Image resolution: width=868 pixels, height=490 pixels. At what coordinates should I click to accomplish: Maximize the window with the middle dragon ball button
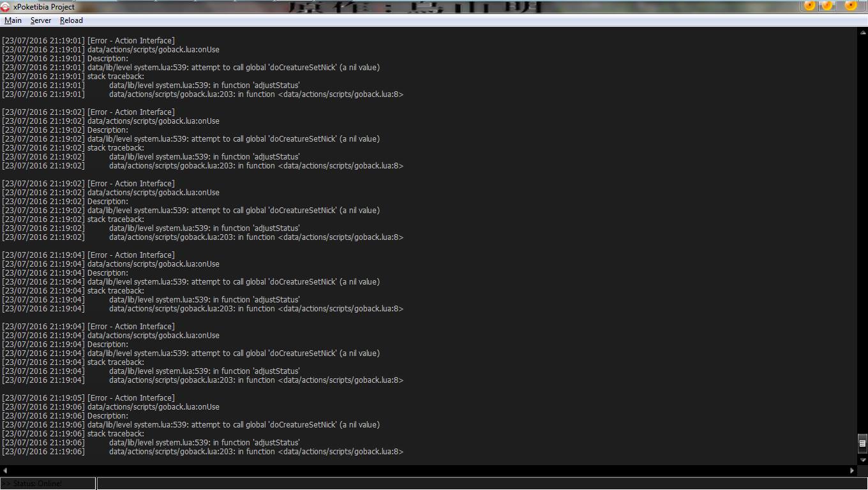[827, 6]
